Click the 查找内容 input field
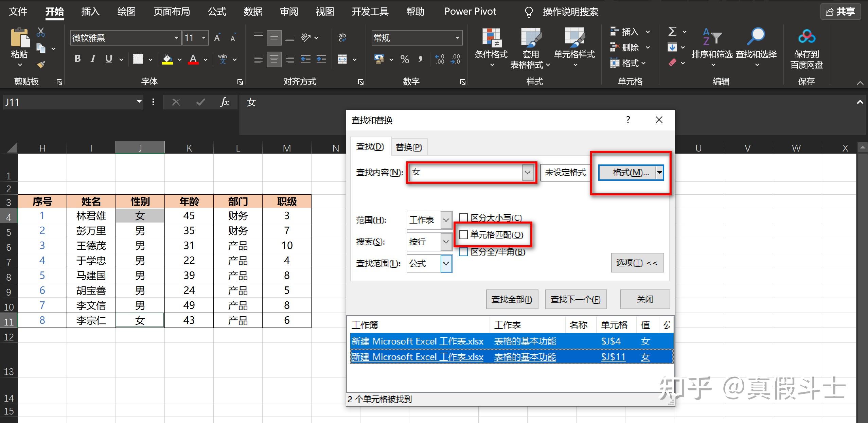The width and height of the screenshot is (868, 423). (x=466, y=172)
